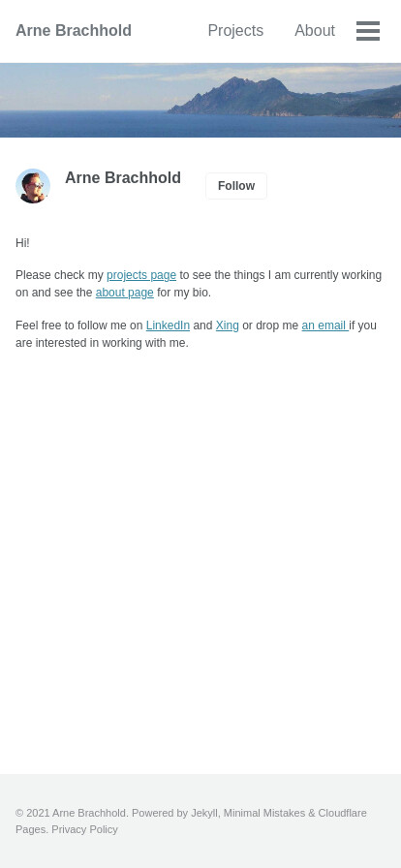The width and height of the screenshot is (401, 868).
Task: Visit the LinkedIn profile link
Action: (168, 325)
